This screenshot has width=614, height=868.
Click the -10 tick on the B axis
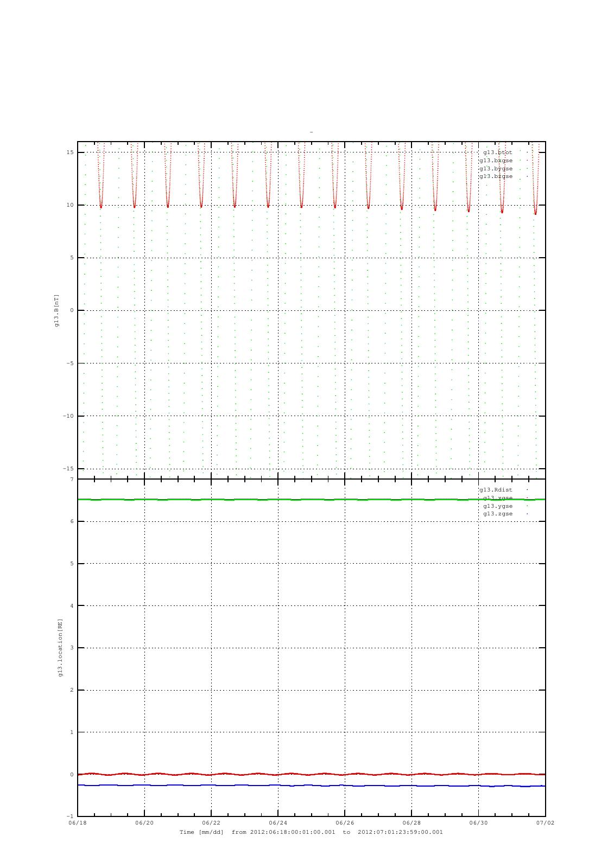(68, 416)
